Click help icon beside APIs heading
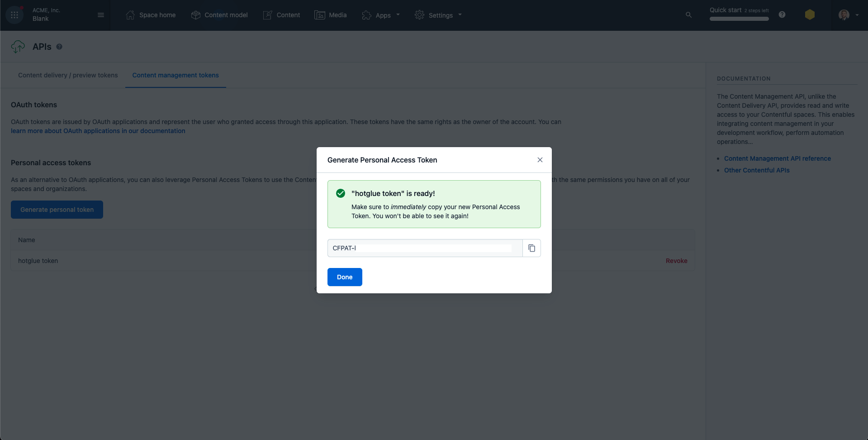868x440 pixels. tap(59, 47)
